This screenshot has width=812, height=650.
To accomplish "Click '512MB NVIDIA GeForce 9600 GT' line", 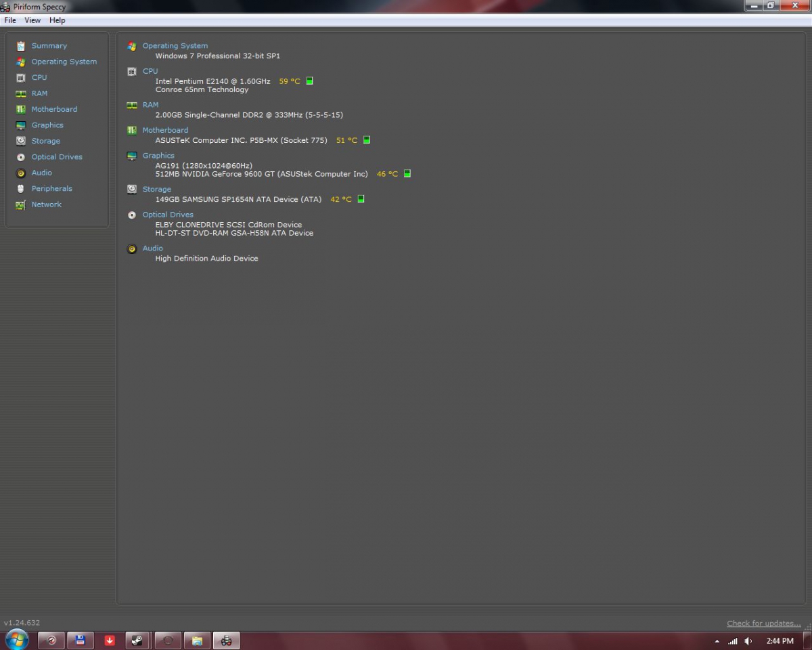I will (x=261, y=174).
